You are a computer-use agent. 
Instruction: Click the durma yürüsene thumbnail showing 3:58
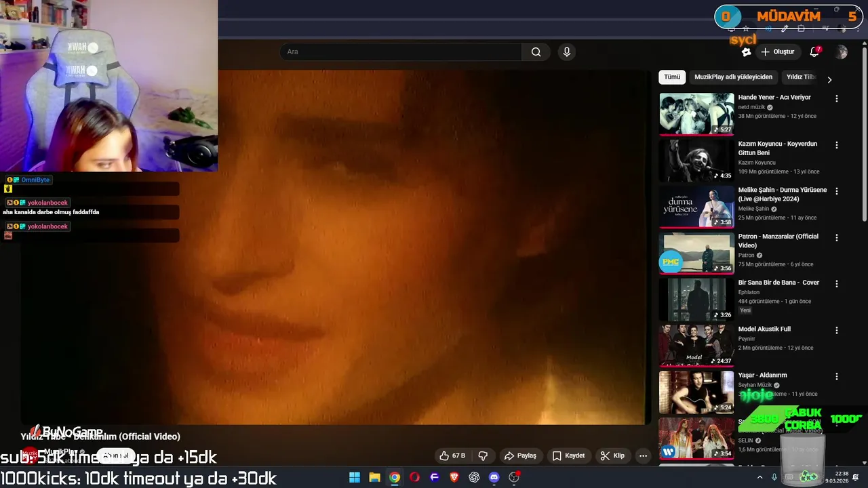click(x=696, y=207)
